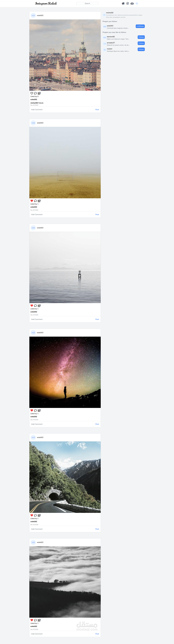Image resolution: width=174 pixels, height=644 pixels.
Task: Like the city skyline post with heart icon
Action: (32, 93)
